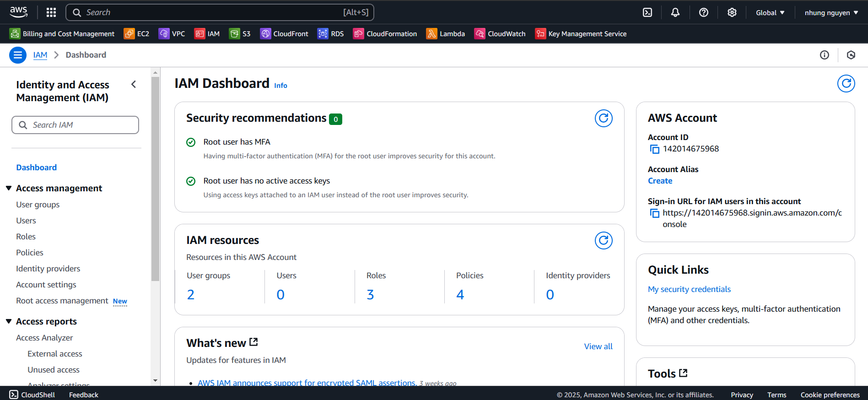868x400 pixels.
Task: Open the What's new external link icon
Action: click(254, 342)
